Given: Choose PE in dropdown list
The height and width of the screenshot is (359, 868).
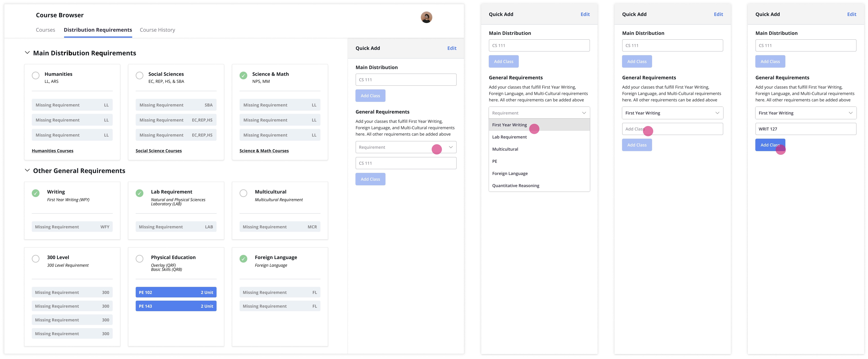Looking at the screenshot, I should 539,161.
